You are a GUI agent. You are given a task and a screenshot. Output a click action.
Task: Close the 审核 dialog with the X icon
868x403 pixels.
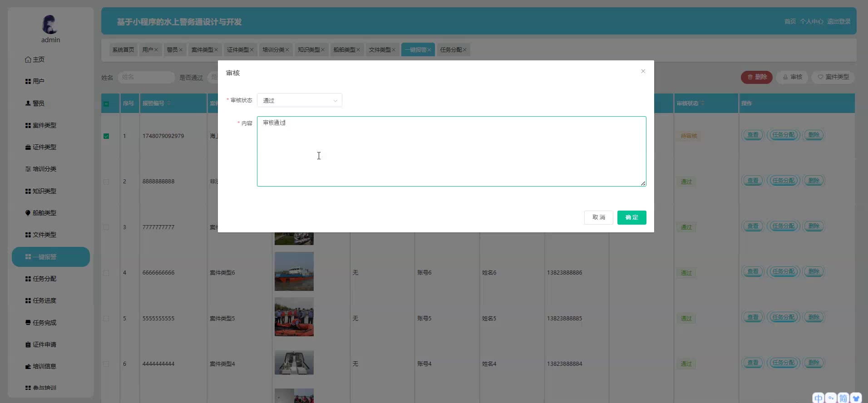(643, 71)
